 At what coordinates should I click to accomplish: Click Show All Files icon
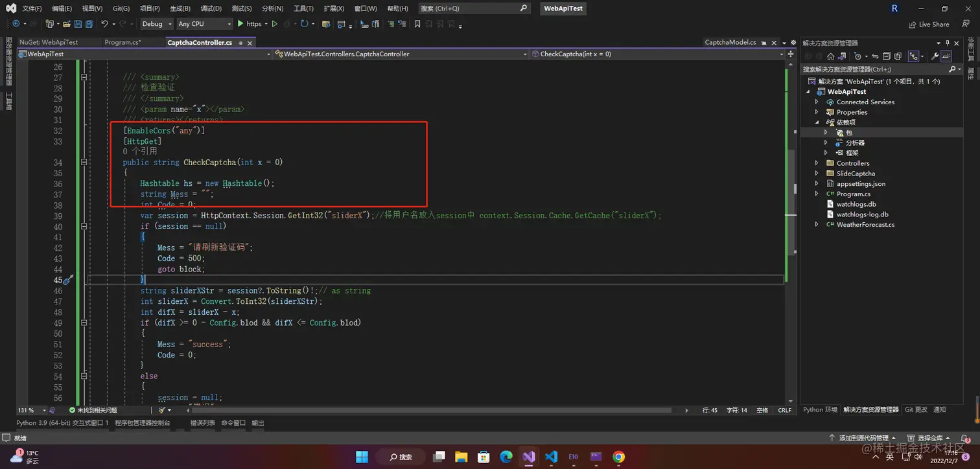[x=898, y=56]
